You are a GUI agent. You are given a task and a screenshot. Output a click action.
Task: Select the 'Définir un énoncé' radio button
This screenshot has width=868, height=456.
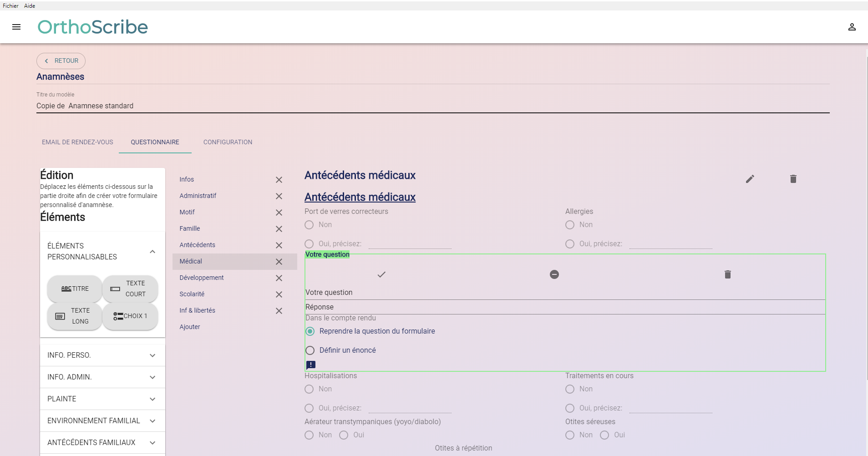[x=310, y=350]
